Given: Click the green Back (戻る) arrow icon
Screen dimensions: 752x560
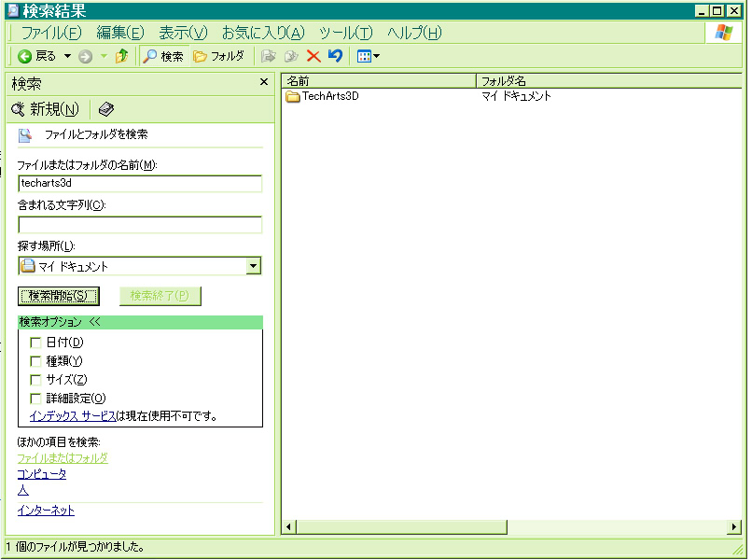Looking at the screenshot, I should (x=25, y=56).
